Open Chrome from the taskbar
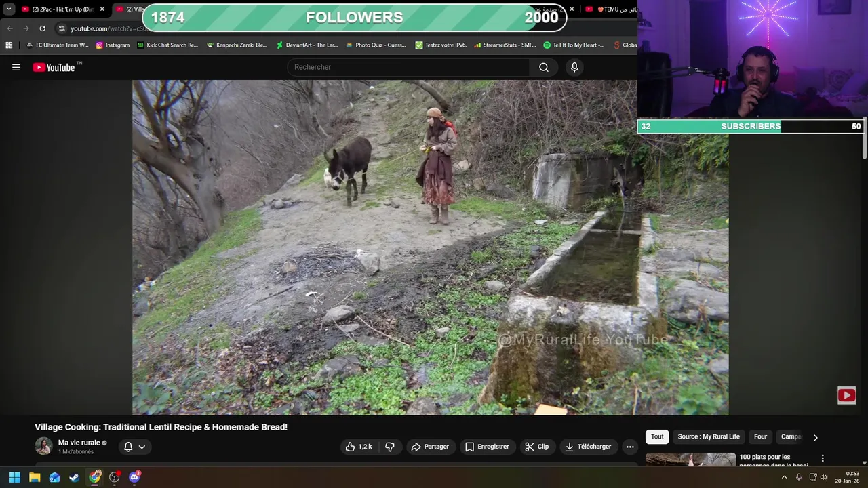The width and height of the screenshot is (868, 488). 95,477
